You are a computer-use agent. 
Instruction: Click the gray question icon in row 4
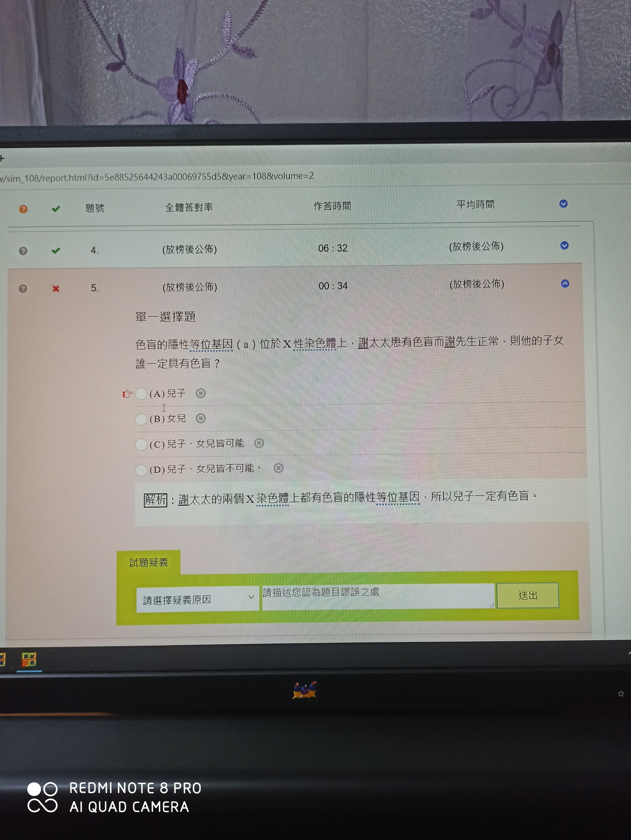(x=23, y=251)
